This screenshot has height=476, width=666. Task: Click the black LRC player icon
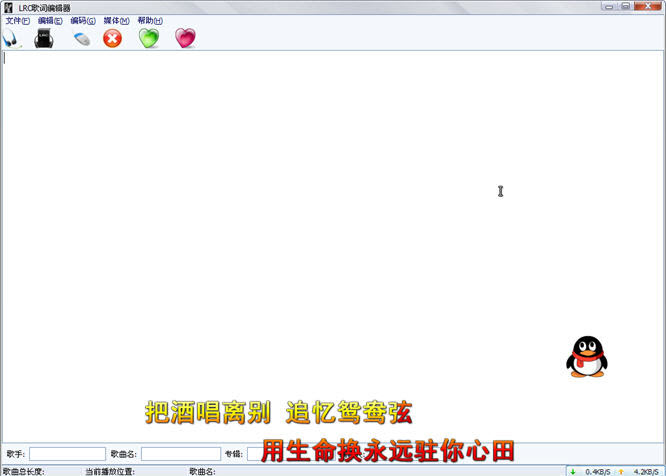pyautogui.click(x=44, y=38)
